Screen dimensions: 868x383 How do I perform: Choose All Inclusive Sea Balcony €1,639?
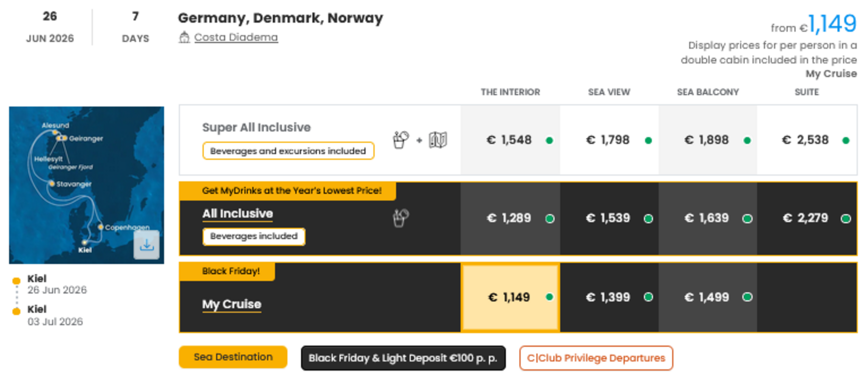(707, 218)
